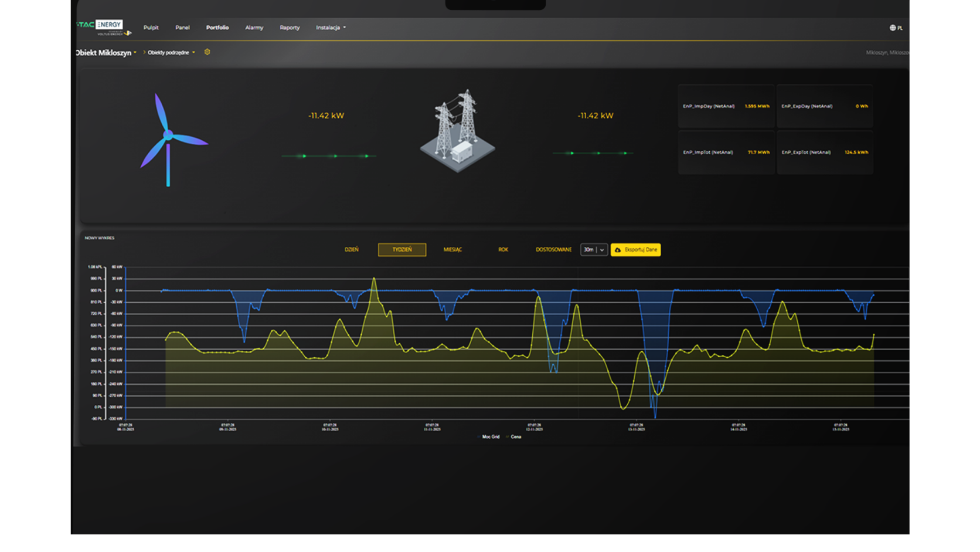Image resolution: width=980 pixels, height=552 pixels.
Task: Expand the Instalacja menu
Action: [331, 28]
